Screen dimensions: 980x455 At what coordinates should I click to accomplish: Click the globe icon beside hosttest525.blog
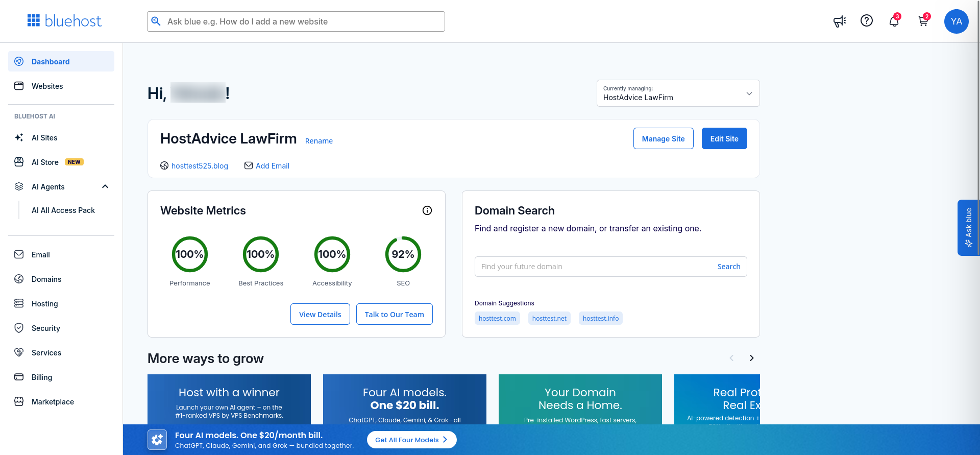click(x=164, y=165)
